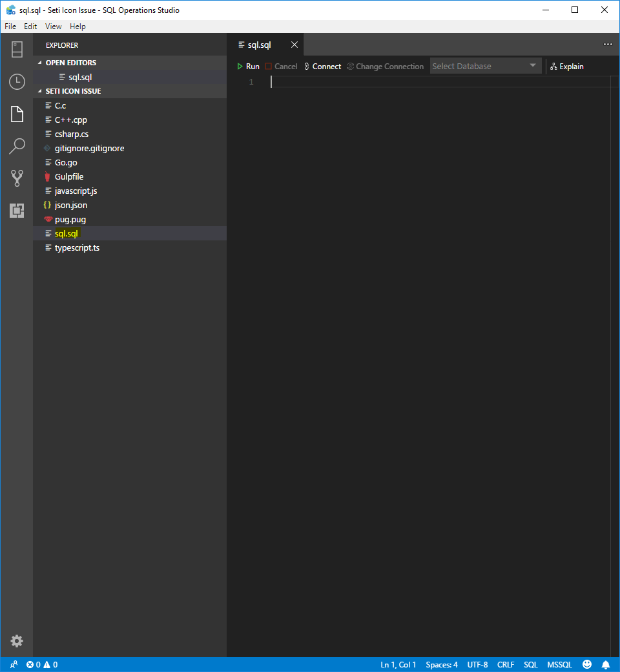The width and height of the screenshot is (620, 672).
Task: Click the feedback smiley in status bar
Action: pyautogui.click(x=587, y=664)
